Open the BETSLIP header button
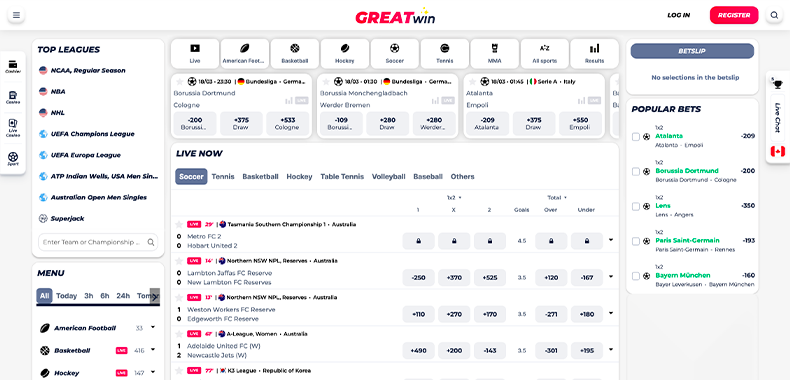The height and width of the screenshot is (380, 790). (x=692, y=51)
